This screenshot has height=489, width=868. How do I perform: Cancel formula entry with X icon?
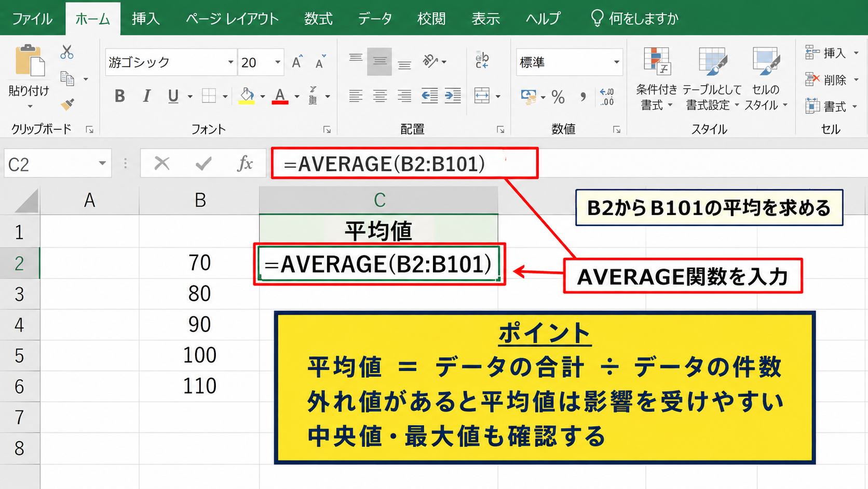tap(162, 163)
